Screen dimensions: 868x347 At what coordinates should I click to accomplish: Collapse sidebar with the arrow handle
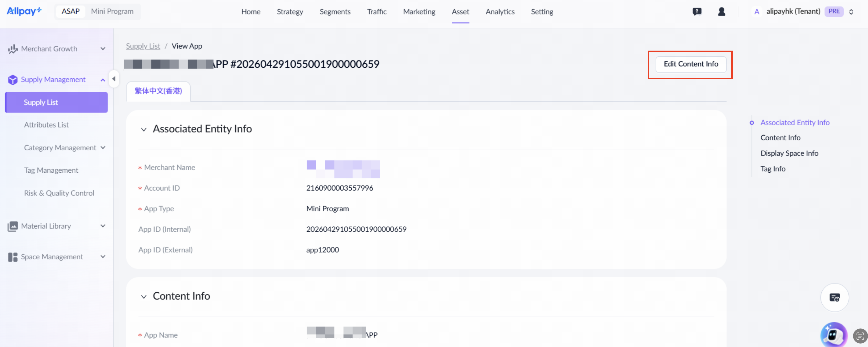click(x=114, y=79)
